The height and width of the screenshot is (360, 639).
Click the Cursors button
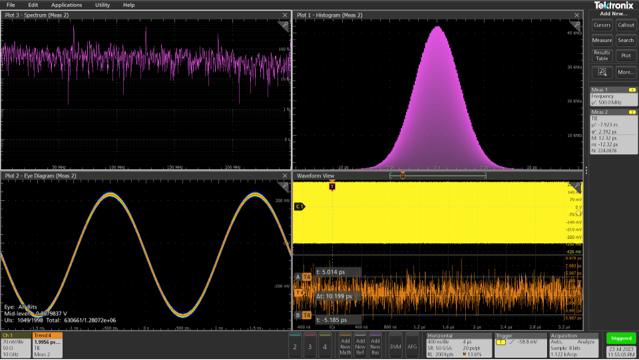[602, 25]
